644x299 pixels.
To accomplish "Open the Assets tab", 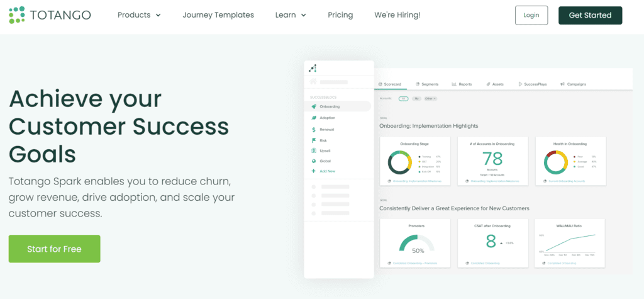I will pos(494,84).
